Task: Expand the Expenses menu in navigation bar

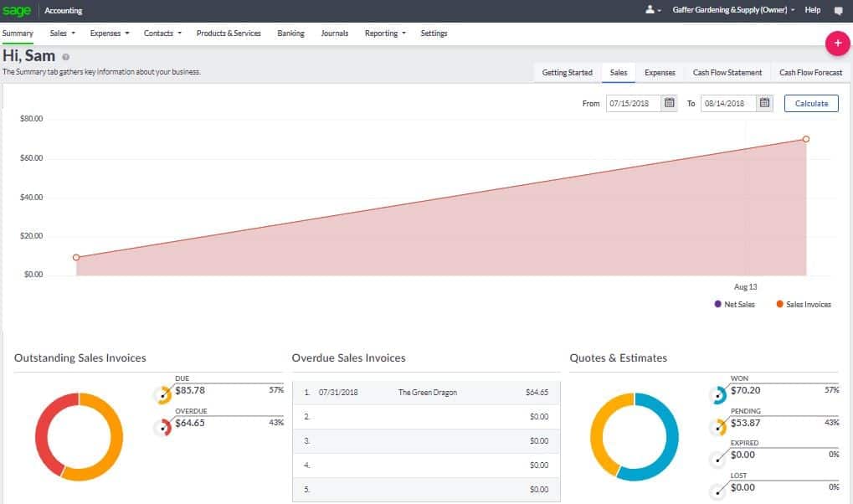Action: (110, 33)
